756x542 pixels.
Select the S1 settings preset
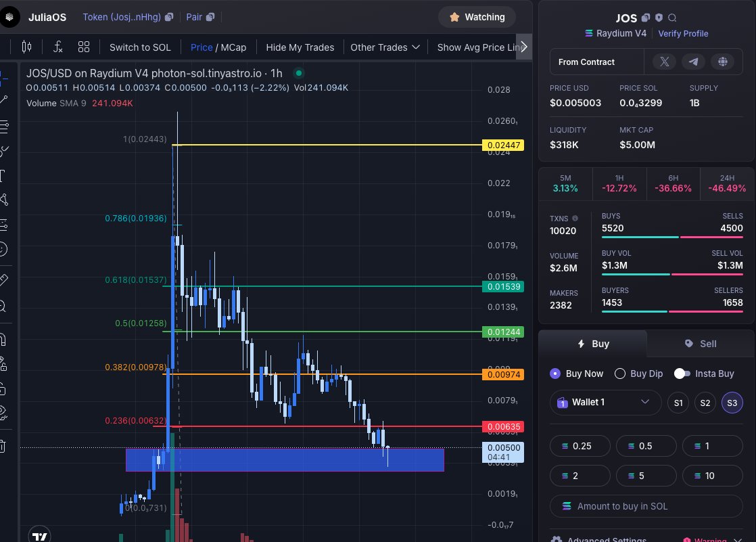[x=678, y=403]
